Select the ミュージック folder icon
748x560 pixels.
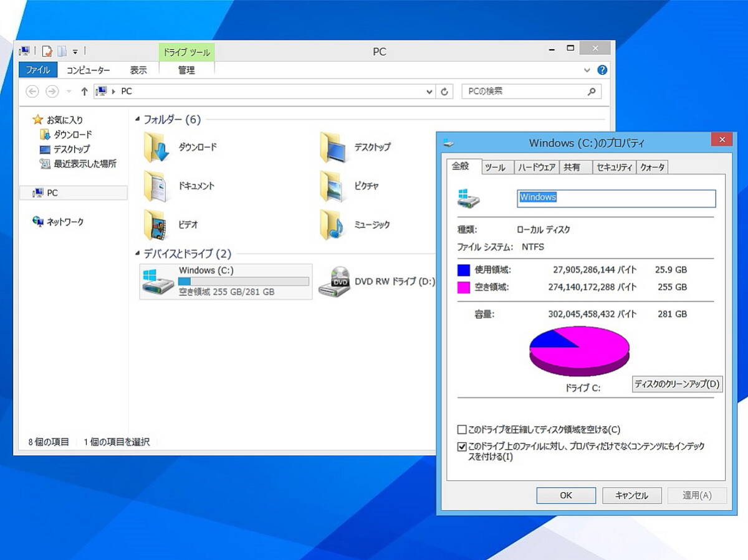(x=333, y=225)
